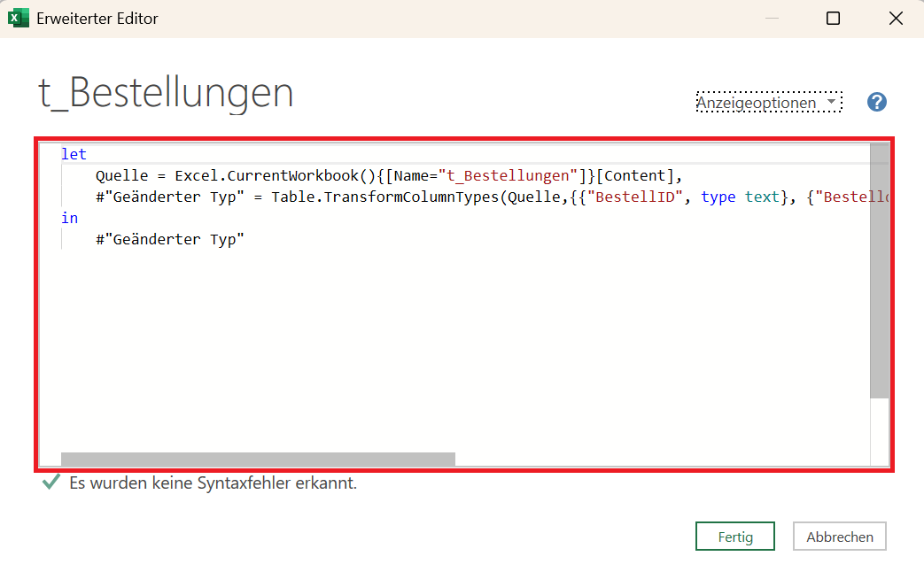The width and height of the screenshot is (924, 587).
Task: Click the horizontal scrollbar track right of thumb
Action: pos(656,459)
